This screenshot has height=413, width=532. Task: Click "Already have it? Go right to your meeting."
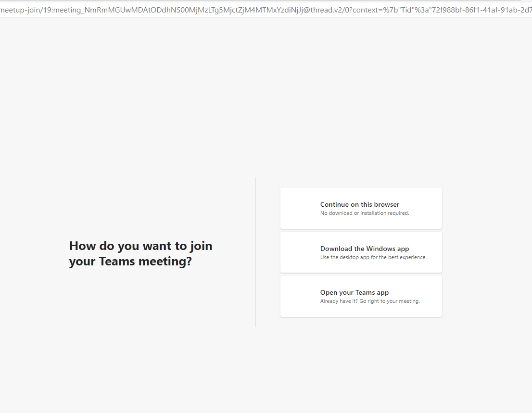(370, 301)
